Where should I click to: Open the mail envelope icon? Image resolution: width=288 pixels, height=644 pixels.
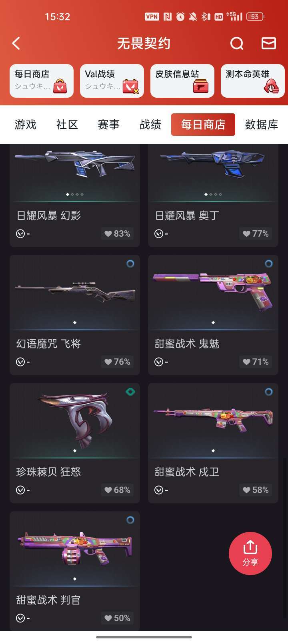(269, 43)
